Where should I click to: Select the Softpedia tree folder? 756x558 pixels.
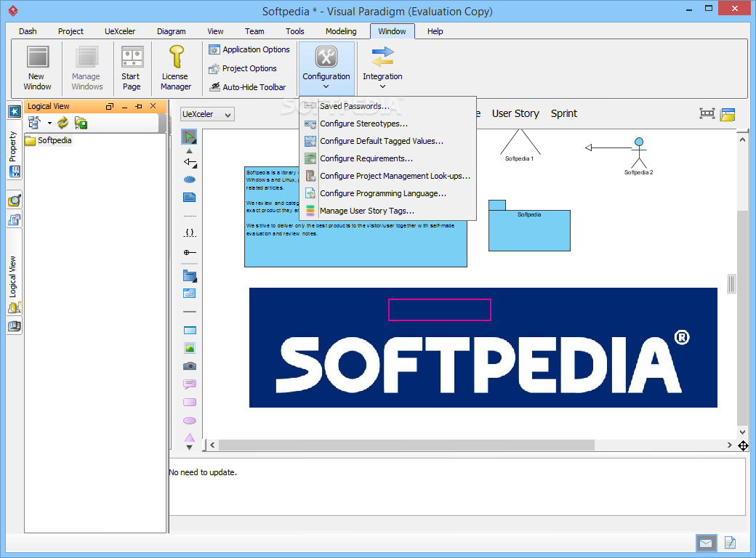pos(49,140)
